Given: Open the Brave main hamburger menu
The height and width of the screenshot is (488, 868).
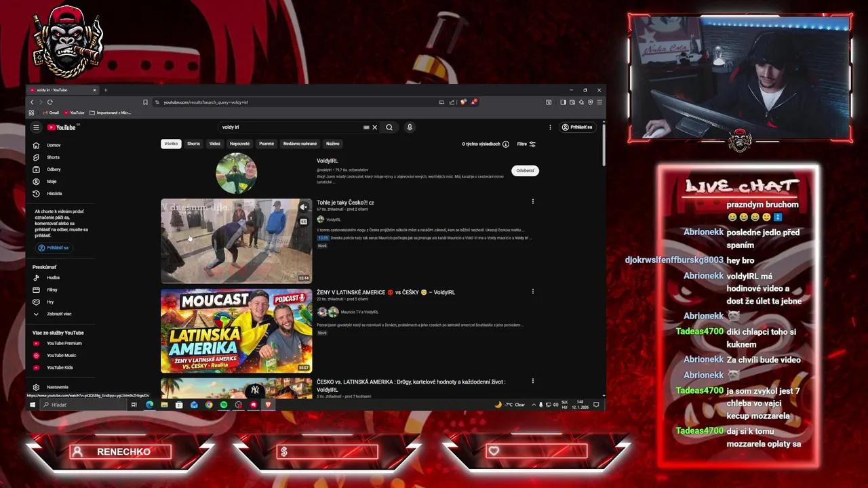Looking at the screenshot, I should (599, 102).
